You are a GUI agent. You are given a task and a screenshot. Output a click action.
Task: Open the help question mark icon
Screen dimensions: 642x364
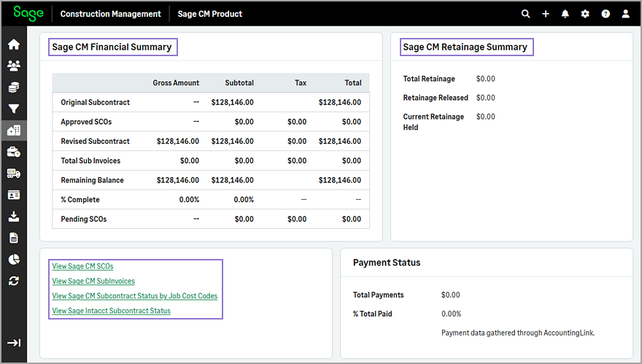click(x=606, y=14)
